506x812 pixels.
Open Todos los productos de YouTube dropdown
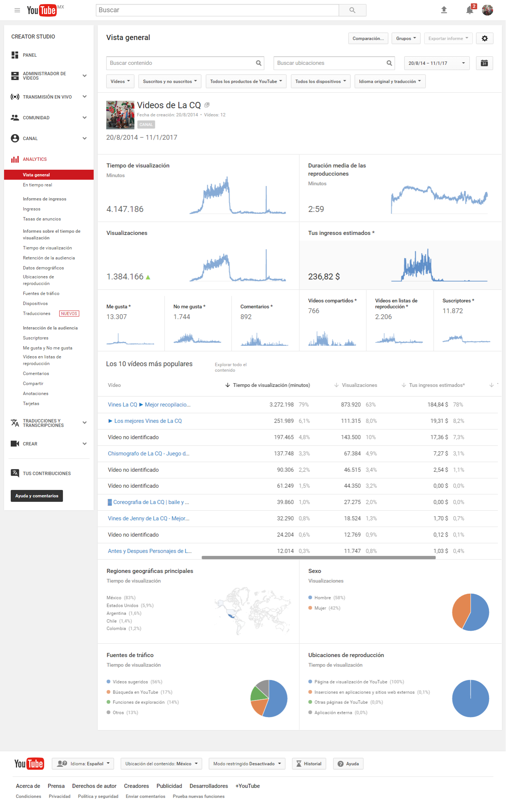coord(246,82)
